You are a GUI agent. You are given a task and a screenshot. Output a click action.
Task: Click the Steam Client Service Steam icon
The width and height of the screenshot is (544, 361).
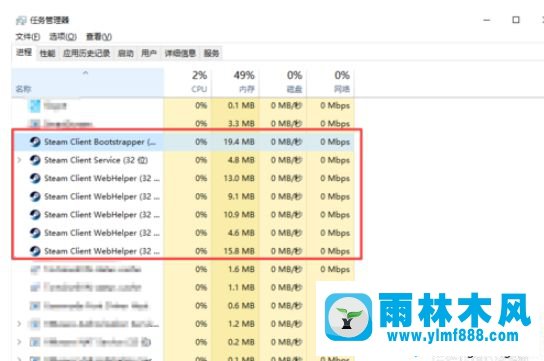coord(35,160)
